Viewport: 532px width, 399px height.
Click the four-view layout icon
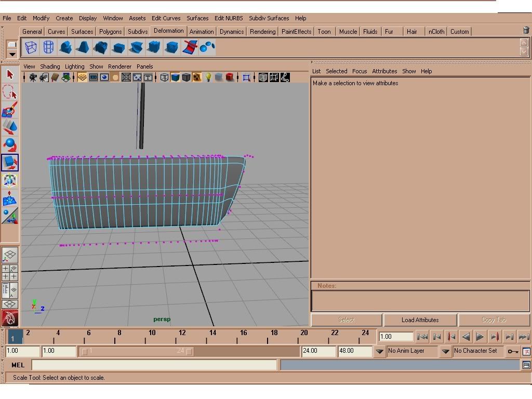point(10,272)
